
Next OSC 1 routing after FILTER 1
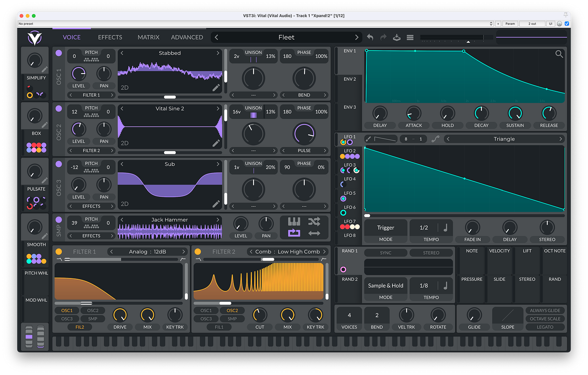(x=112, y=95)
